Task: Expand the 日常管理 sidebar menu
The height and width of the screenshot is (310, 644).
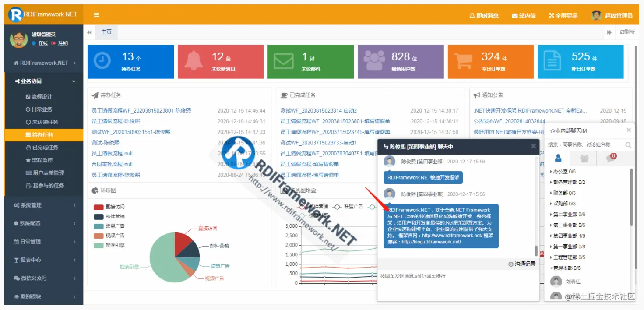Action: (44, 242)
